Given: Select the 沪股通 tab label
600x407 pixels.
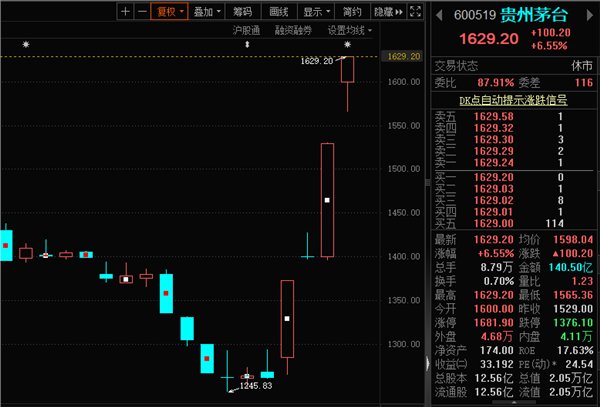Looking at the screenshot, I should (x=246, y=31).
